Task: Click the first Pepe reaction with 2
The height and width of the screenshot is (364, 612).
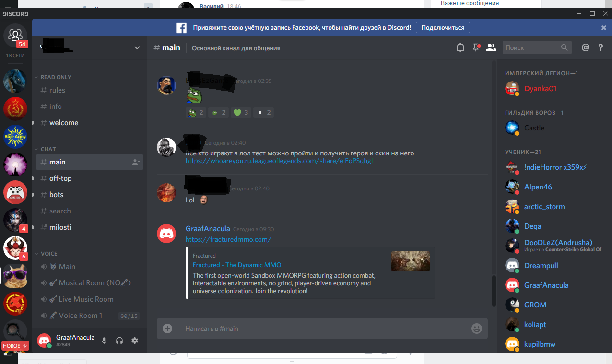Action: coord(196,113)
